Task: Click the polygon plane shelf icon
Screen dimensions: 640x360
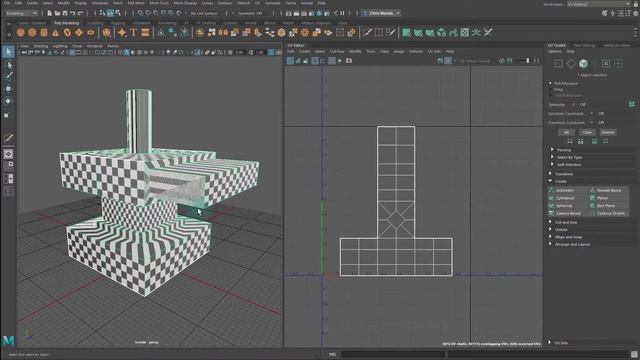Action: click(79, 33)
